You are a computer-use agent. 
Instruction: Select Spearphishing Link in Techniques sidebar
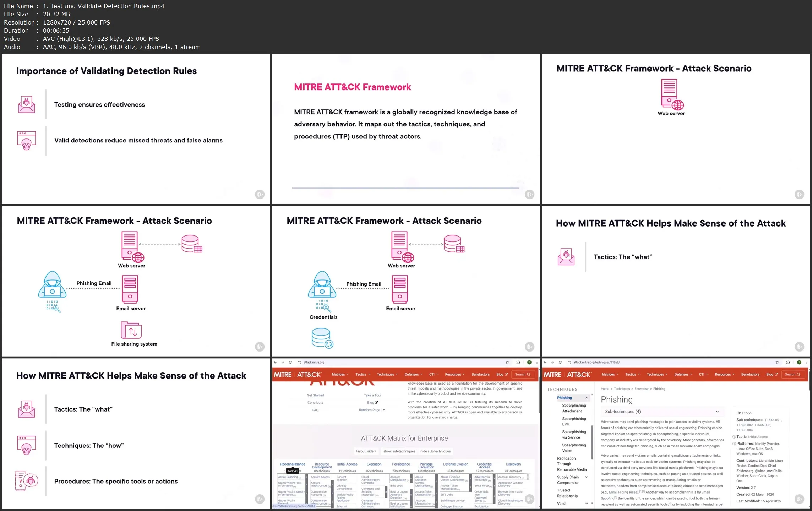pyautogui.click(x=574, y=422)
